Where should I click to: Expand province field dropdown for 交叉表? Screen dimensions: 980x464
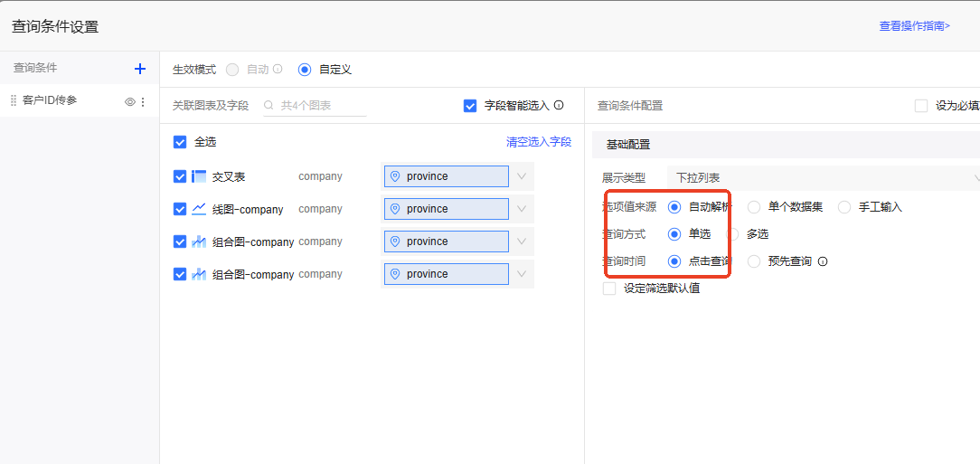(x=522, y=176)
